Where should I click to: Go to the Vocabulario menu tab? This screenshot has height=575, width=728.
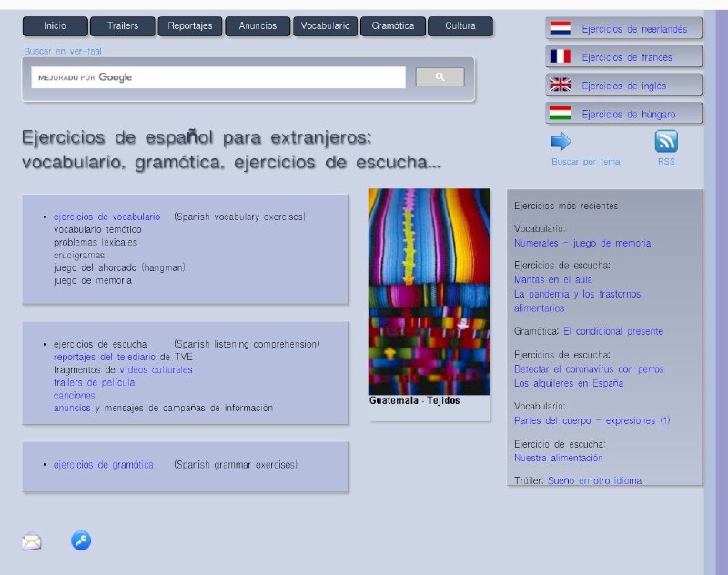point(325,26)
